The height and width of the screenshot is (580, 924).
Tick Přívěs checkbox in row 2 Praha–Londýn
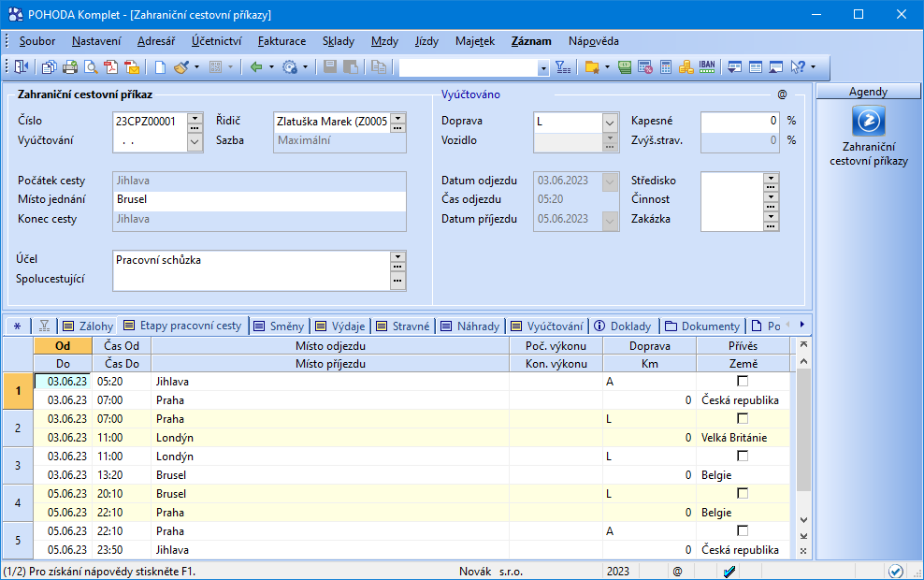click(743, 418)
